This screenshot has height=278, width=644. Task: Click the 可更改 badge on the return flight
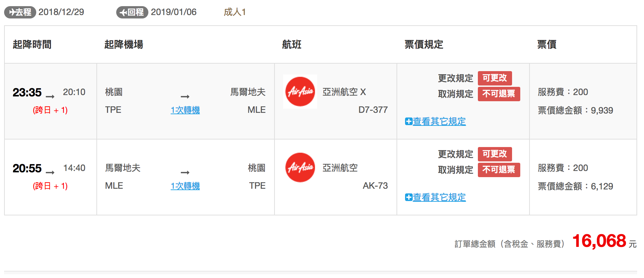tap(495, 154)
